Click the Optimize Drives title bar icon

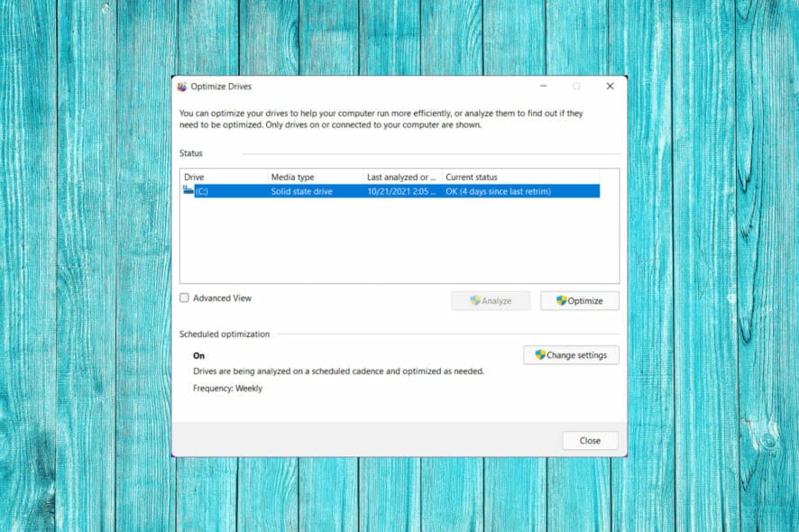183,86
